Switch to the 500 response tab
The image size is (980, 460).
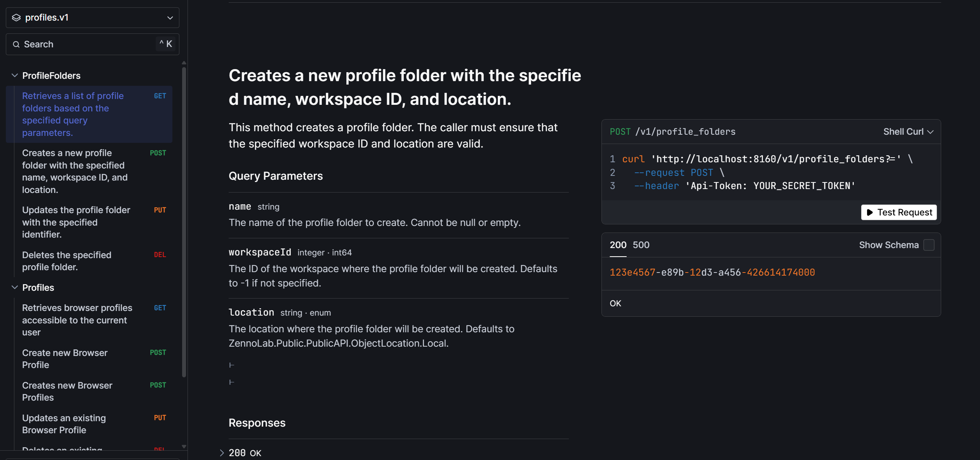641,245
